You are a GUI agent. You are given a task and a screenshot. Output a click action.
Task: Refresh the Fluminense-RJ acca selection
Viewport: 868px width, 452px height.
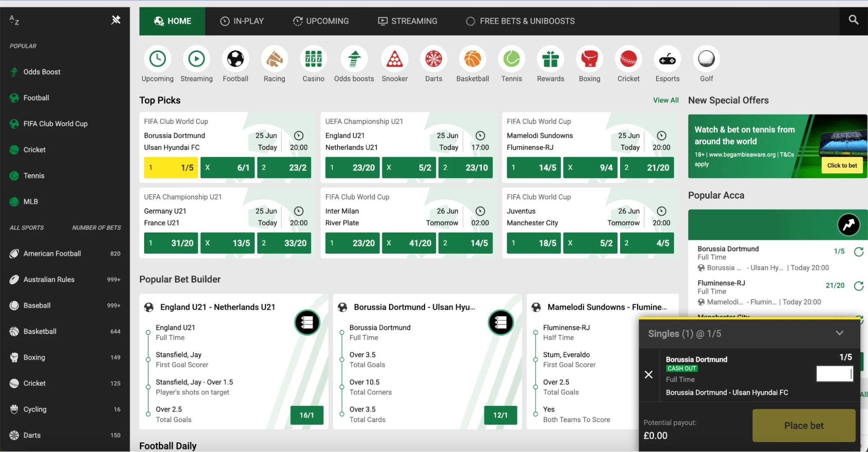pyautogui.click(x=858, y=286)
